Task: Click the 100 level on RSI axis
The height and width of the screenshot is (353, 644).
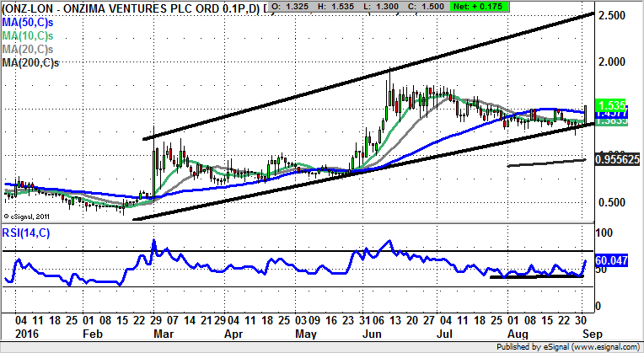Action: pyautogui.click(x=603, y=231)
